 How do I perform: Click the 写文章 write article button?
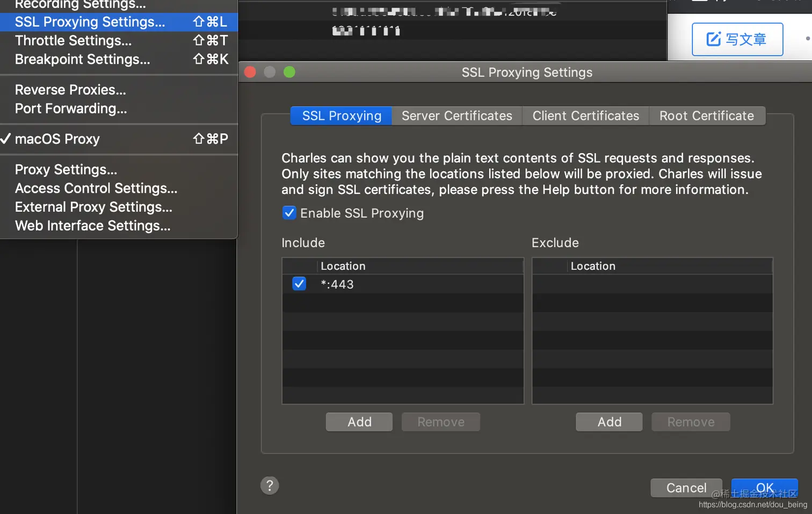coord(737,39)
